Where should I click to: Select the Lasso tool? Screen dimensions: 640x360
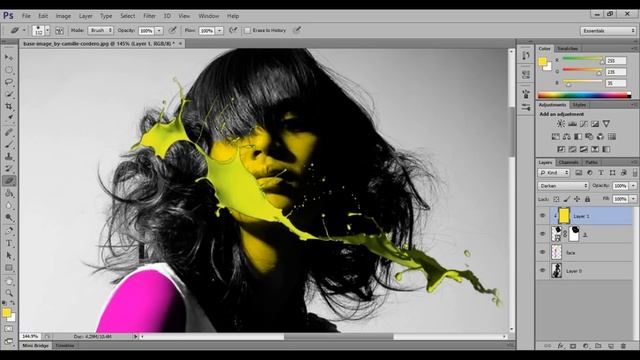[9, 82]
